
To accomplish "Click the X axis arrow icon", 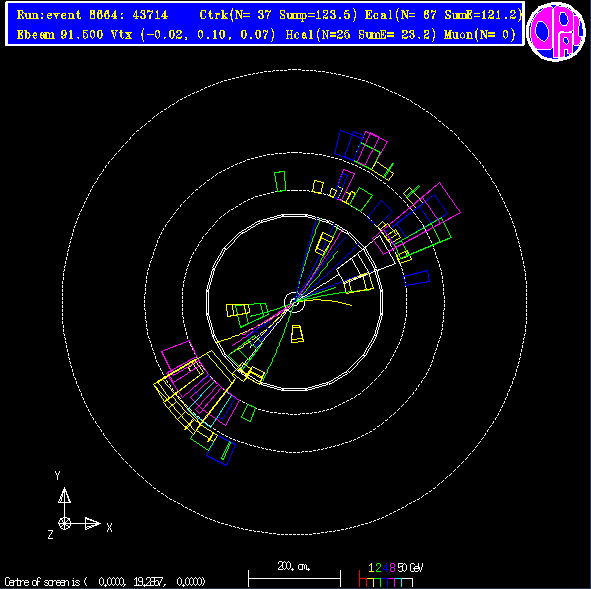I will click(92, 523).
